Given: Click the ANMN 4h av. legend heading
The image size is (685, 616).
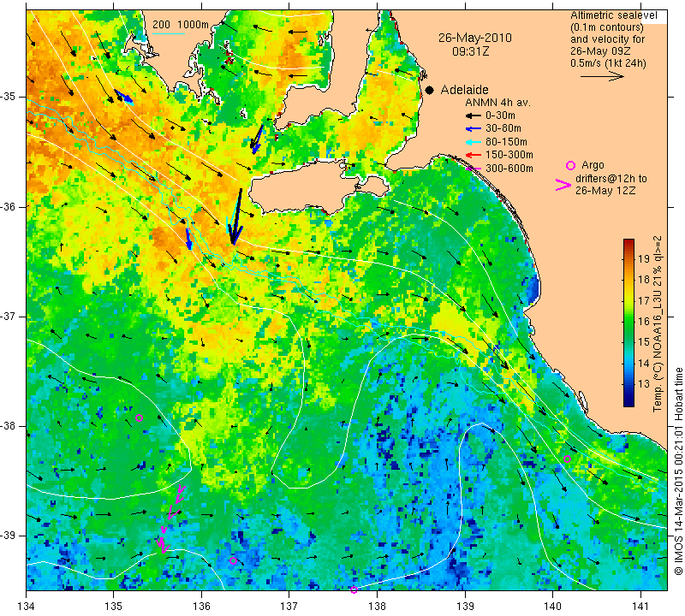Looking at the screenshot, I should tap(497, 103).
